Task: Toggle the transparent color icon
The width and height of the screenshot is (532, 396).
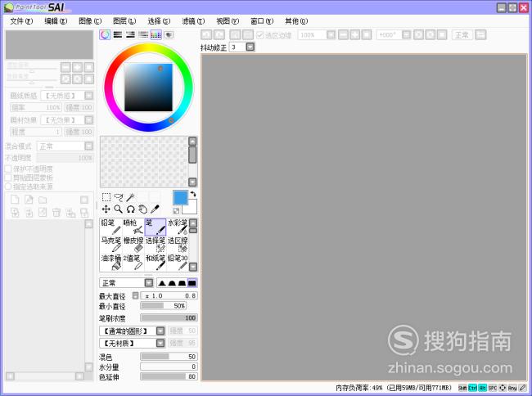Action: tap(176, 211)
